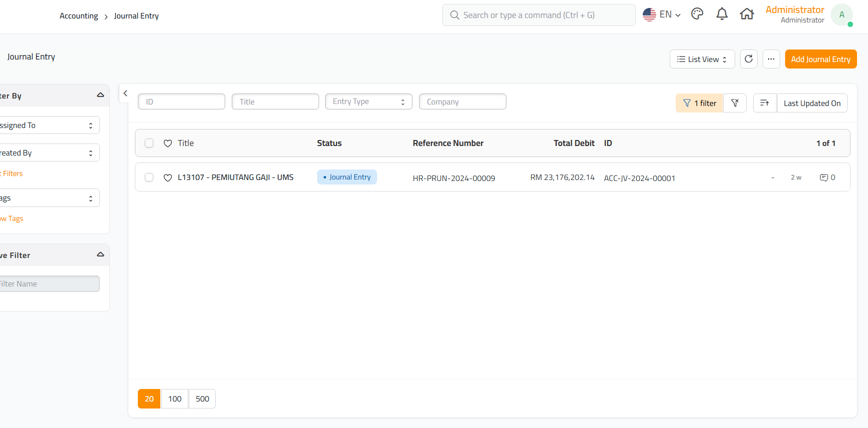Toggle sort direction icon
Viewport: 868px width, 428px height.
(764, 103)
